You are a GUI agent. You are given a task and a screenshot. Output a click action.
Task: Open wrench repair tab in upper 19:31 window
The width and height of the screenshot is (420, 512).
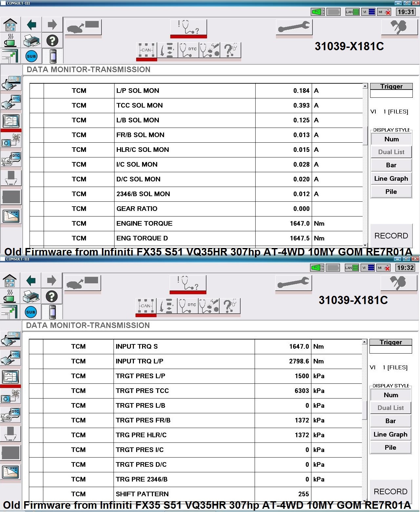coord(294,28)
